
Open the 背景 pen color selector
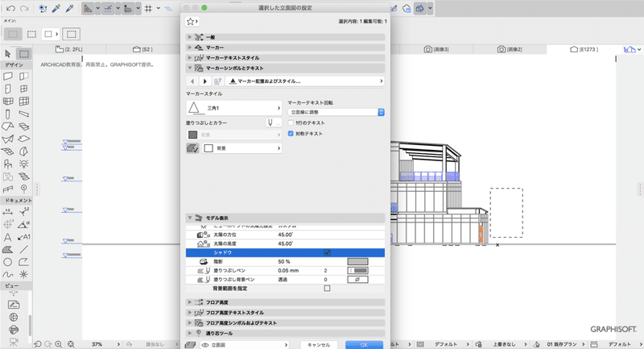pyautogui.click(x=242, y=148)
